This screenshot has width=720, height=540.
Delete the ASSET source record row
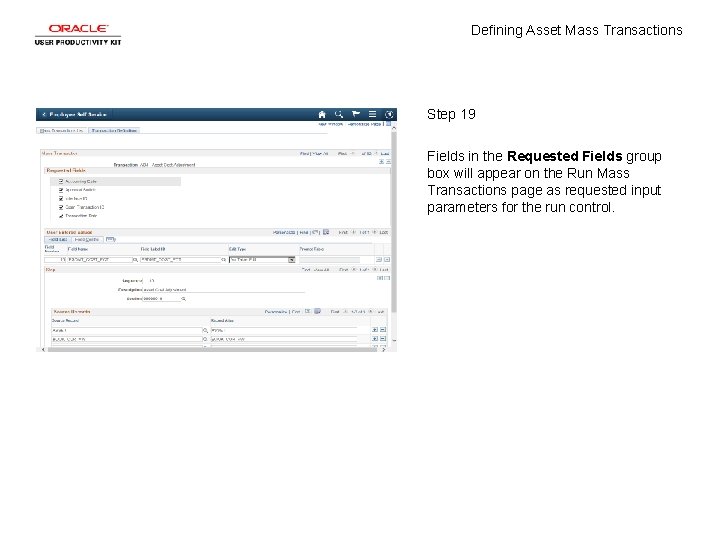[x=383, y=330]
